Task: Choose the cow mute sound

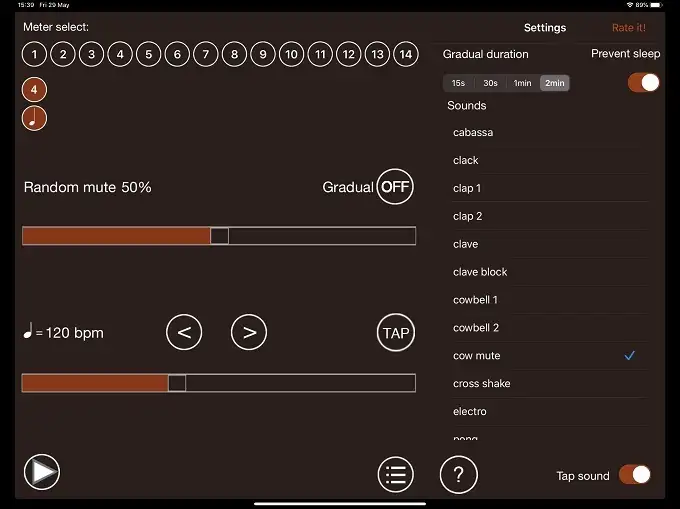Action: tap(548, 356)
